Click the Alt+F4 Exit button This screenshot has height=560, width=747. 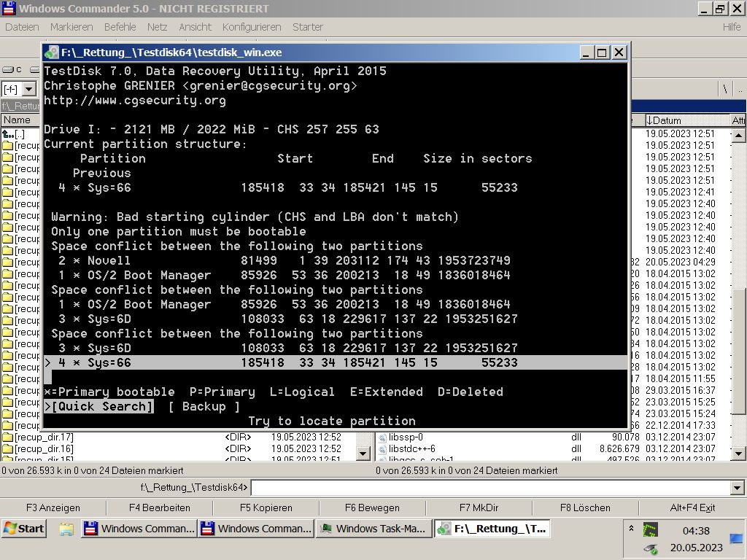(x=693, y=507)
